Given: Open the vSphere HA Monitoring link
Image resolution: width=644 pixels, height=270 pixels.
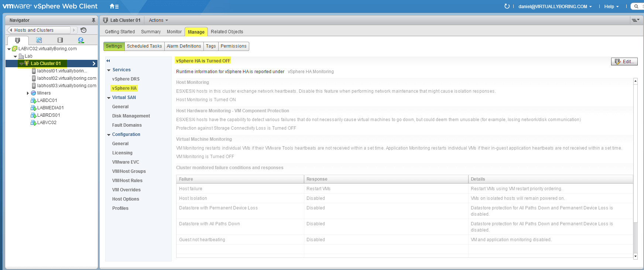Looking at the screenshot, I should 311,72.
